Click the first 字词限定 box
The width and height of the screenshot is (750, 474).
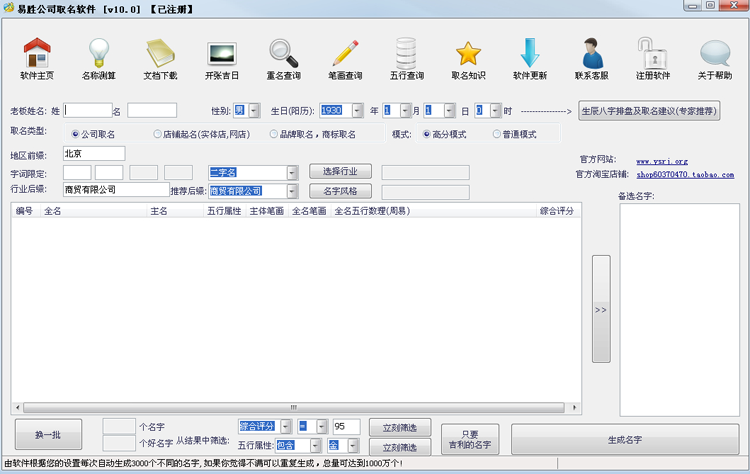pos(77,173)
